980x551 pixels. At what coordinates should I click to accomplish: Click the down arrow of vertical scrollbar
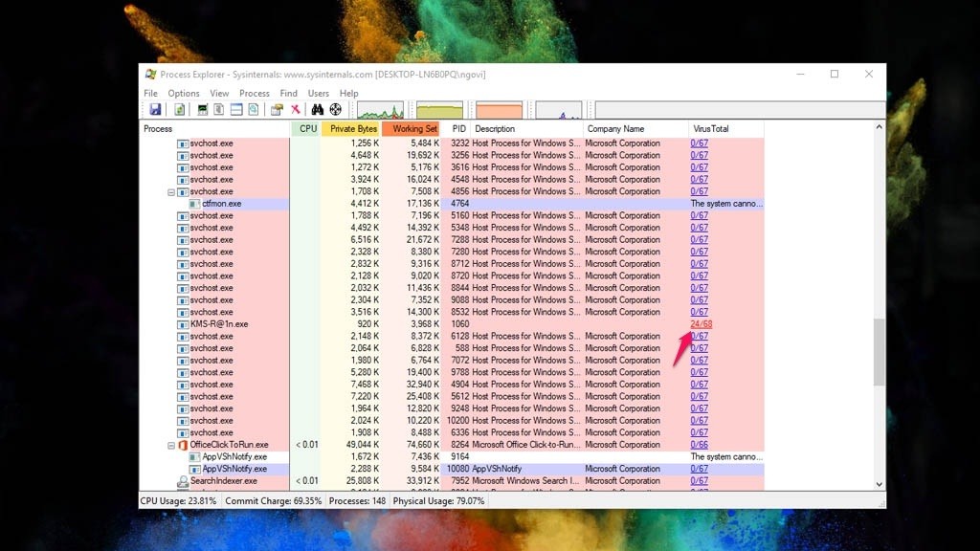(x=879, y=484)
